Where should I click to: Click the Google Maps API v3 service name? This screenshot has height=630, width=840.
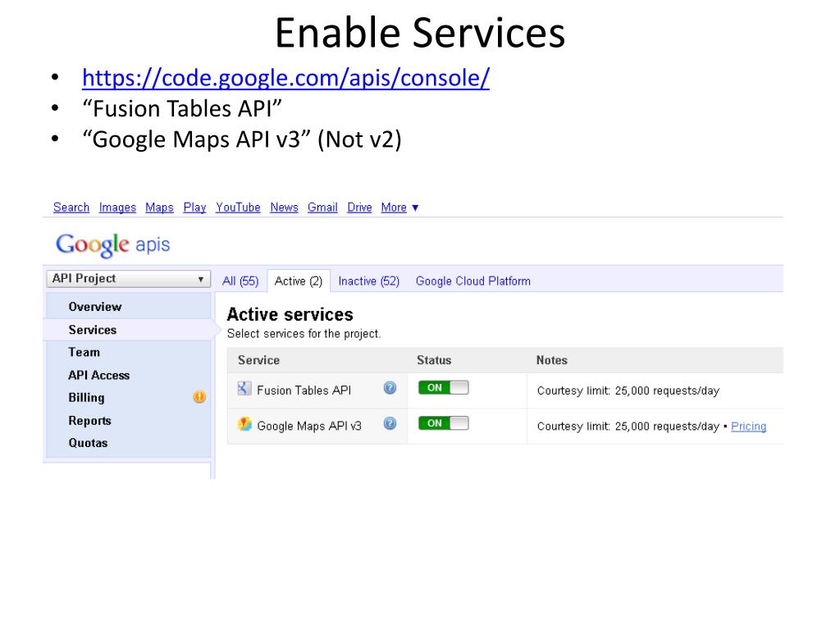click(309, 427)
